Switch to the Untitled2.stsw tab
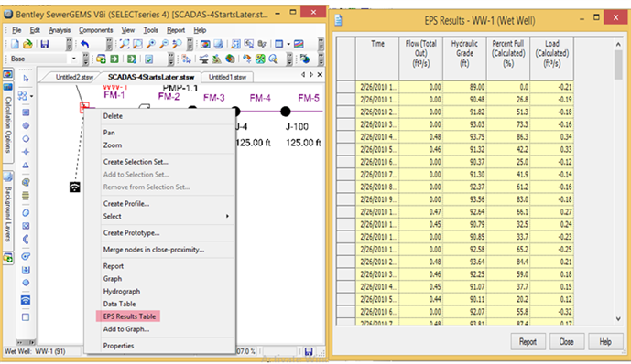The height and width of the screenshot is (364, 631). coord(74,77)
